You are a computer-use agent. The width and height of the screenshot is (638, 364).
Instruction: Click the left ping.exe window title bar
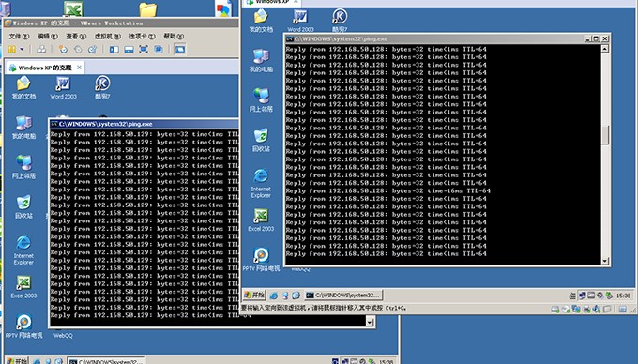pos(144,124)
